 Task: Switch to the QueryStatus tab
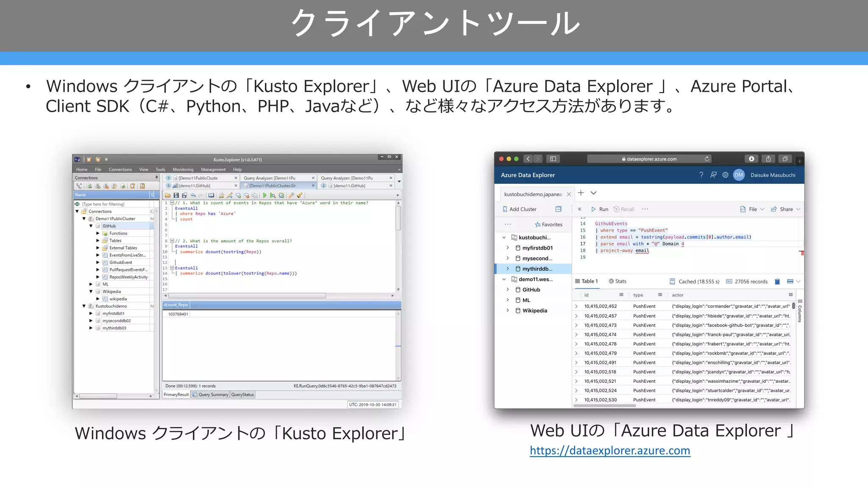click(242, 395)
